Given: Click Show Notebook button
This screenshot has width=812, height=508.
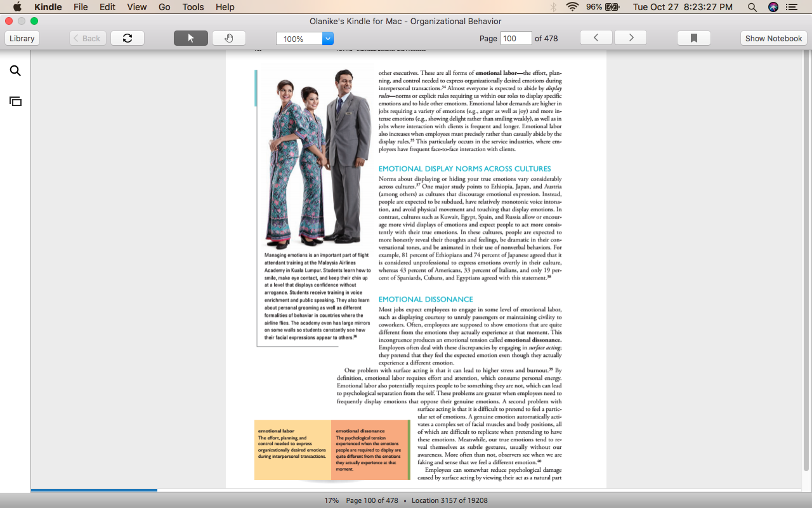Looking at the screenshot, I should (x=773, y=38).
